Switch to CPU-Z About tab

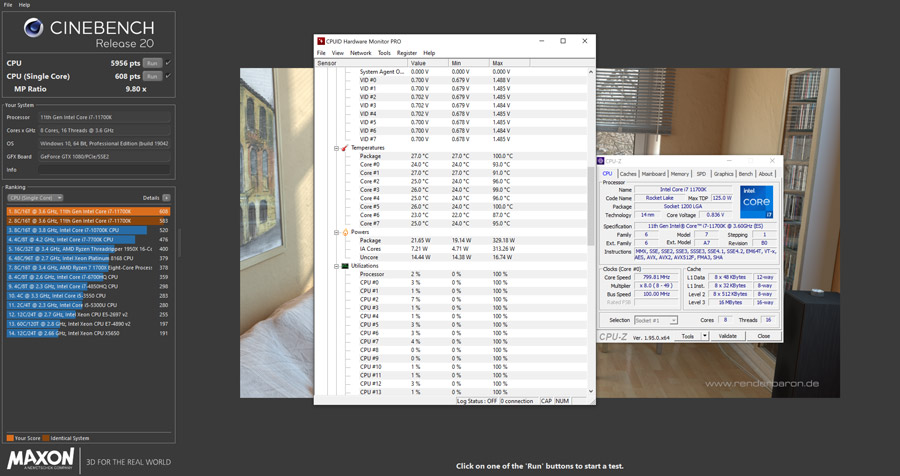coord(766,174)
